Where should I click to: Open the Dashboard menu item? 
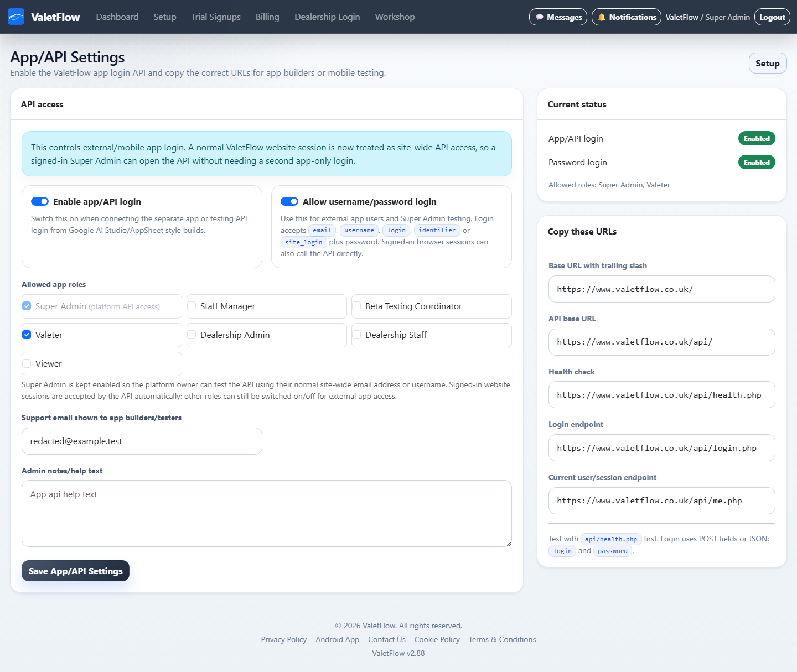point(117,17)
